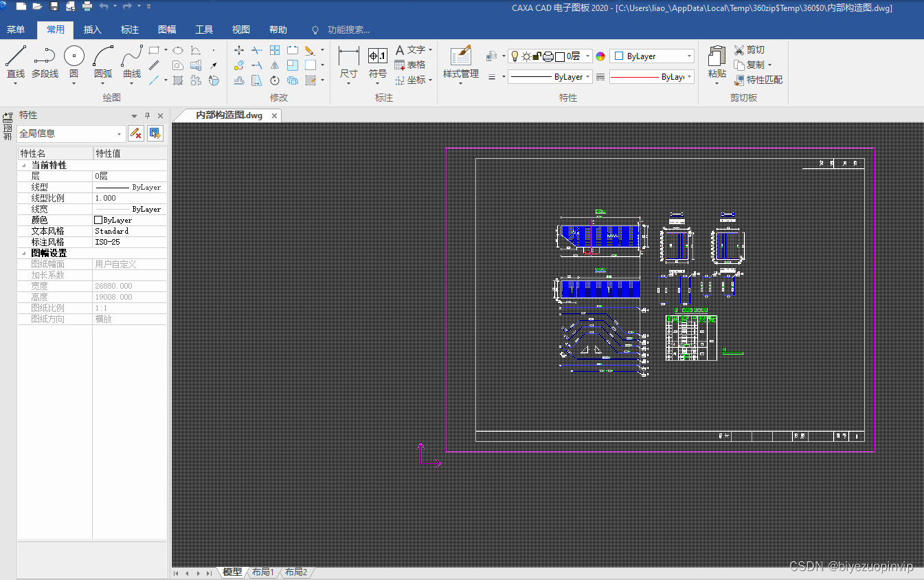Open the 全局信息 dropdown in properties panel
Viewport: 924px width, 580px height.
pyautogui.click(x=71, y=133)
